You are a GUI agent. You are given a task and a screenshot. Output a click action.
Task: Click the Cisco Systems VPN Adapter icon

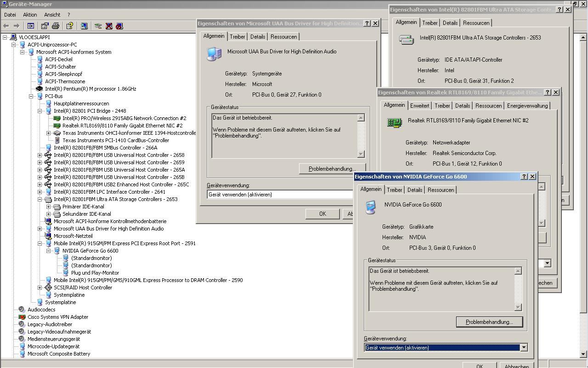22,317
